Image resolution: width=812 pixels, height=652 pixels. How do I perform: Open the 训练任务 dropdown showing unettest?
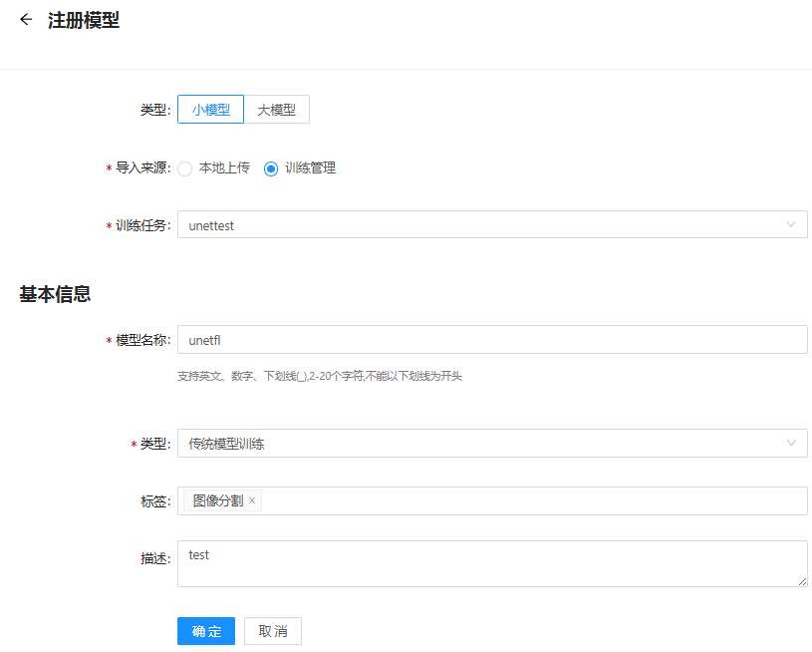[x=478, y=225]
